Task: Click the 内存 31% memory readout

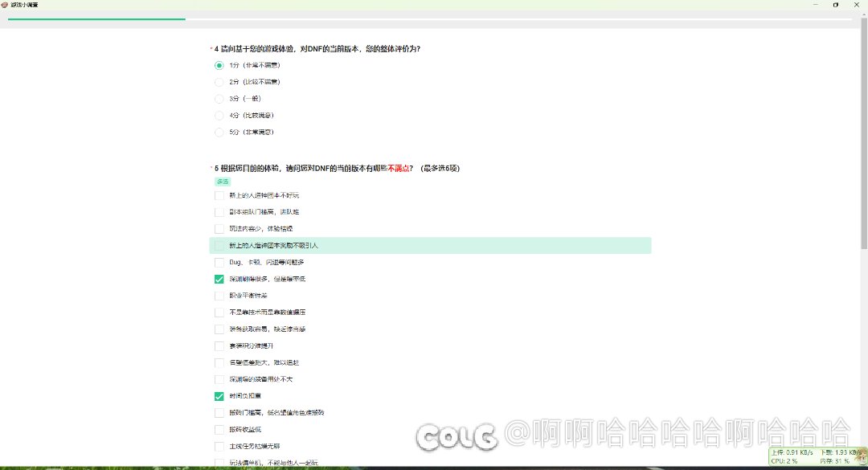Action: tap(834, 460)
